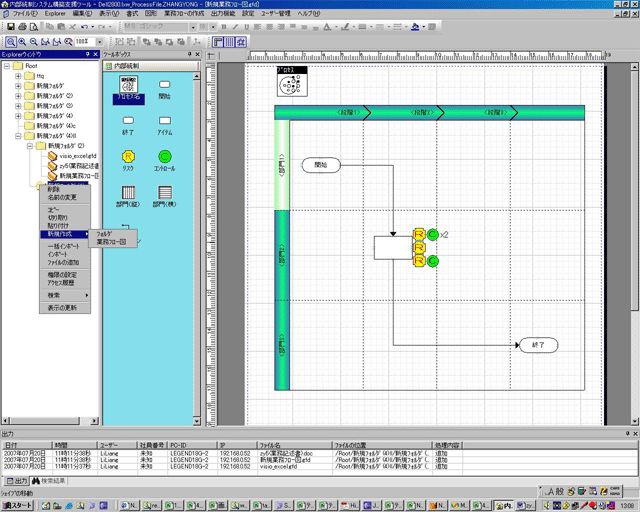Image resolution: width=640 pixels, height=512 pixels.
Task: Expand the ttq folder in the tree
Action: coord(17,76)
